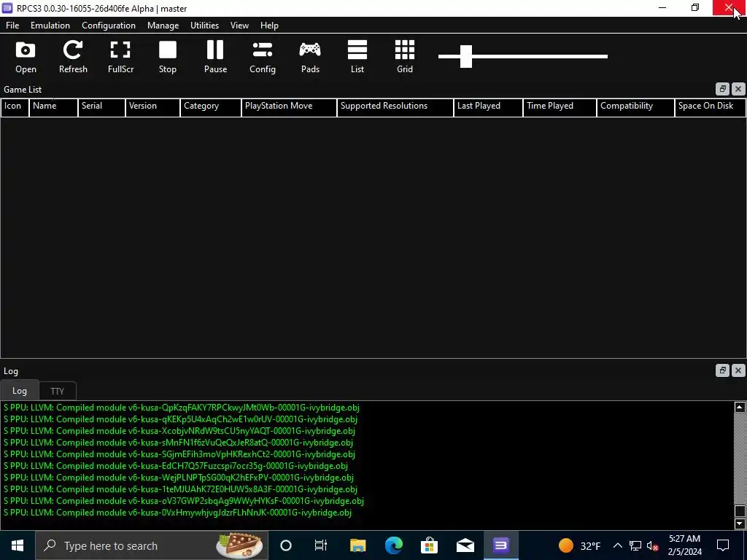Open the notification center icon

[x=723, y=545]
